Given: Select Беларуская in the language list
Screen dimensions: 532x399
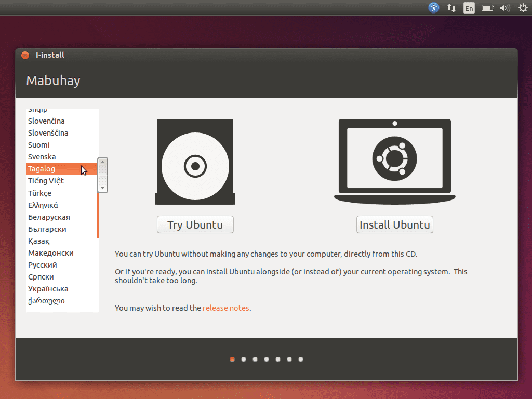Looking at the screenshot, I should [x=62, y=217].
